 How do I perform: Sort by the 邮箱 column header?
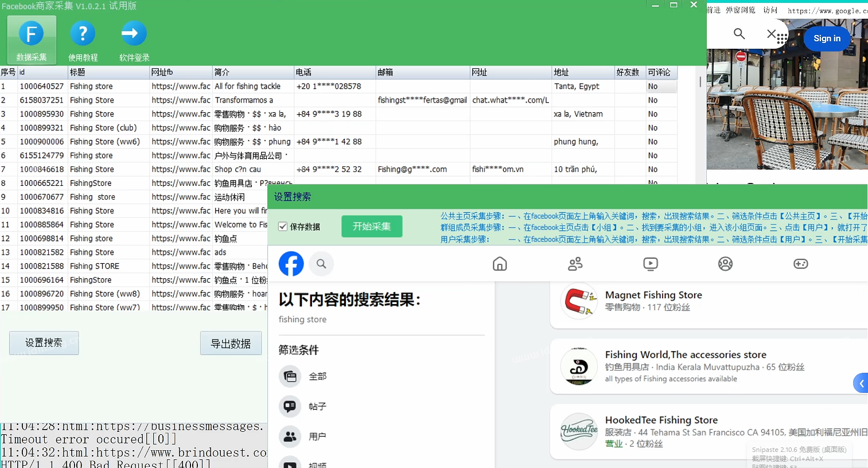tap(423, 72)
